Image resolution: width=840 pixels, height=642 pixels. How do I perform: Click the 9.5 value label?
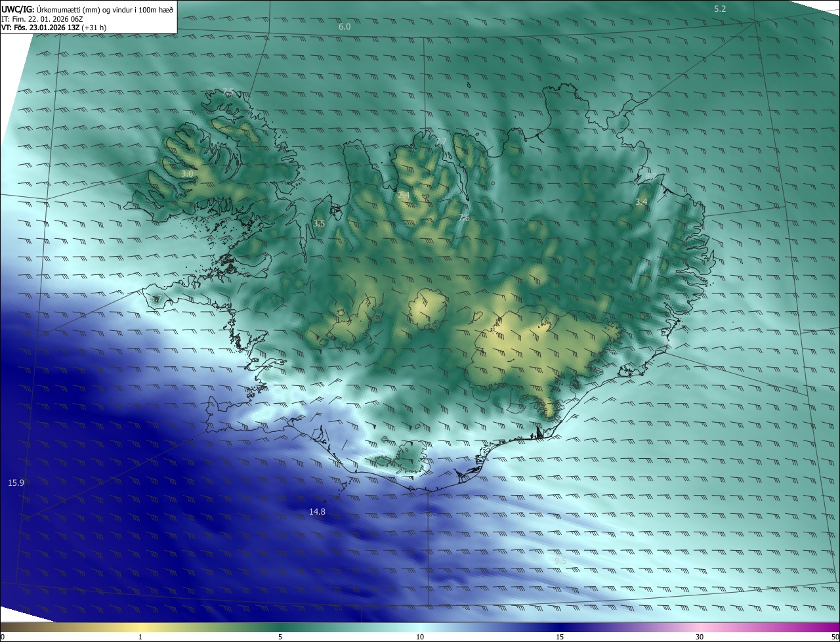(x=560, y=561)
